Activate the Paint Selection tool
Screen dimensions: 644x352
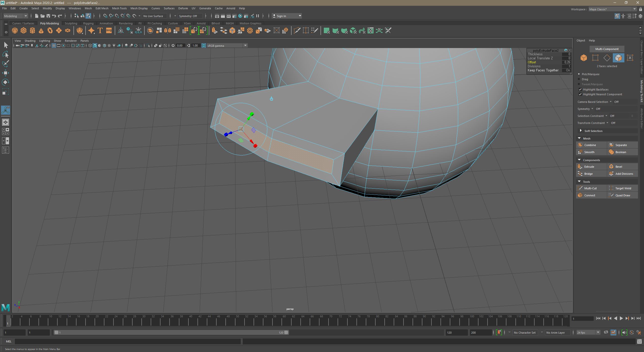point(6,64)
